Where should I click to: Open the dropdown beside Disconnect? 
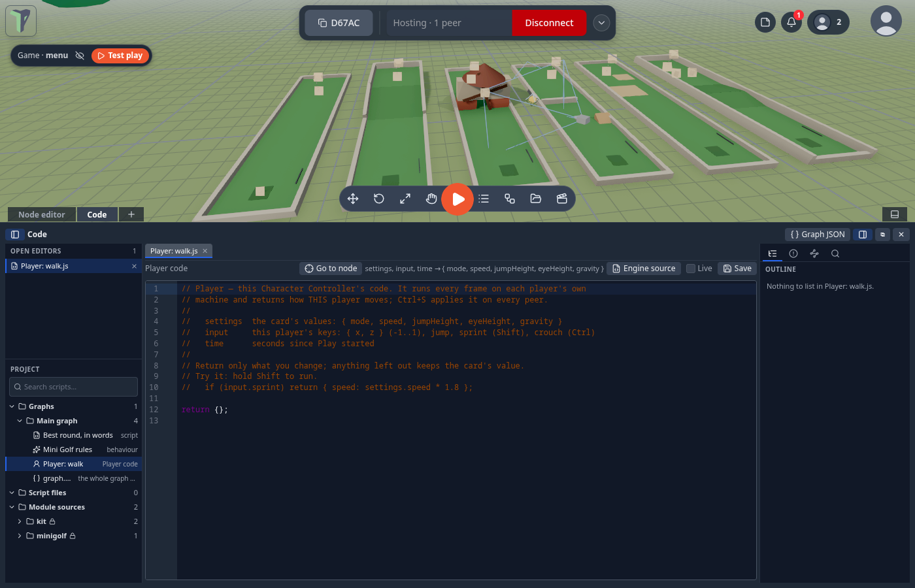pos(601,23)
